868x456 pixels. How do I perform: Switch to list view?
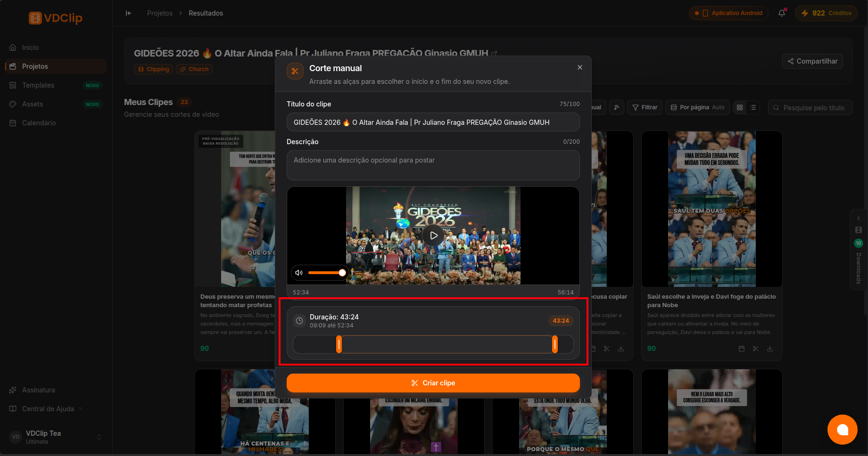[753, 107]
